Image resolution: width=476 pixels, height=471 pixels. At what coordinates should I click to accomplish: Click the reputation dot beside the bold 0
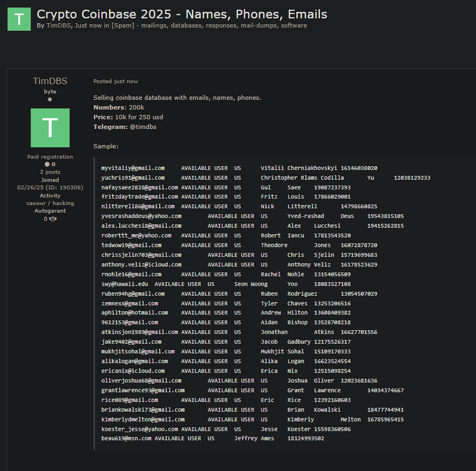click(47, 164)
